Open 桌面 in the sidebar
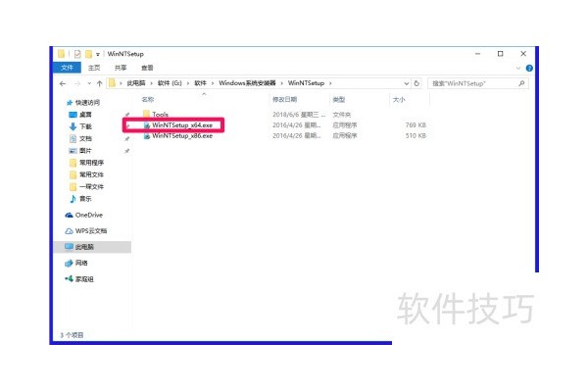The width and height of the screenshot is (588, 392). (x=80, y=115)
